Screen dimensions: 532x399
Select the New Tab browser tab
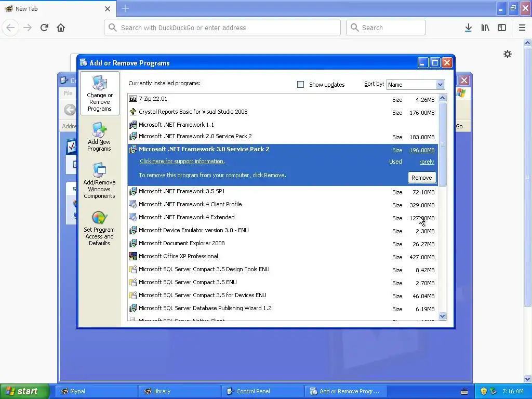[58, 9]
